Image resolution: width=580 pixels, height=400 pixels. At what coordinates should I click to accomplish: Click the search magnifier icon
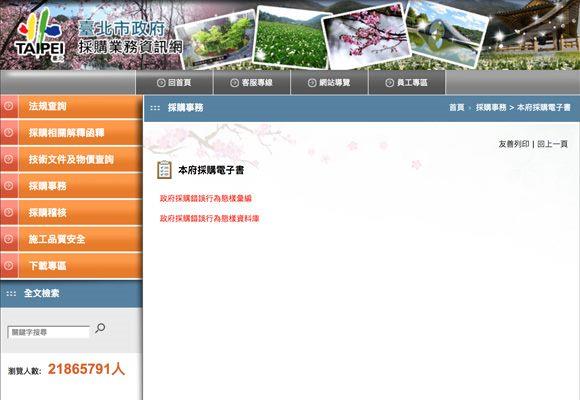pos(100,328)
